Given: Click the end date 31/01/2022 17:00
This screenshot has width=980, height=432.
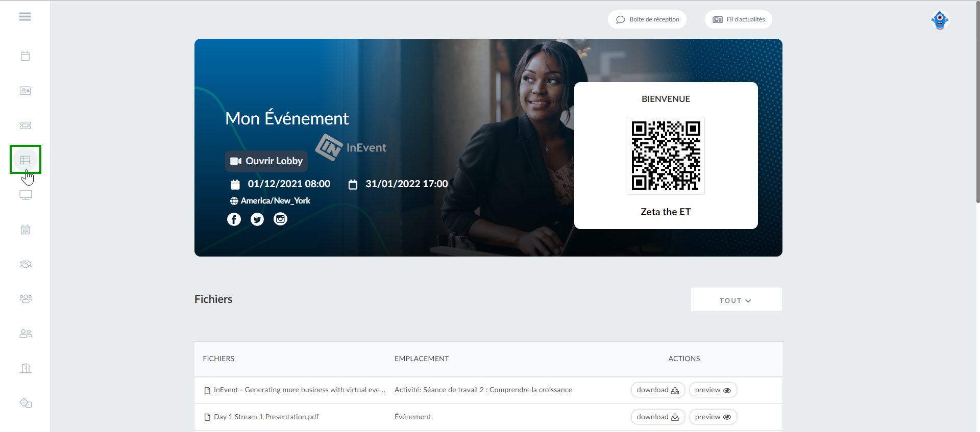Looking at the screenshot, I should coord(406,184).
